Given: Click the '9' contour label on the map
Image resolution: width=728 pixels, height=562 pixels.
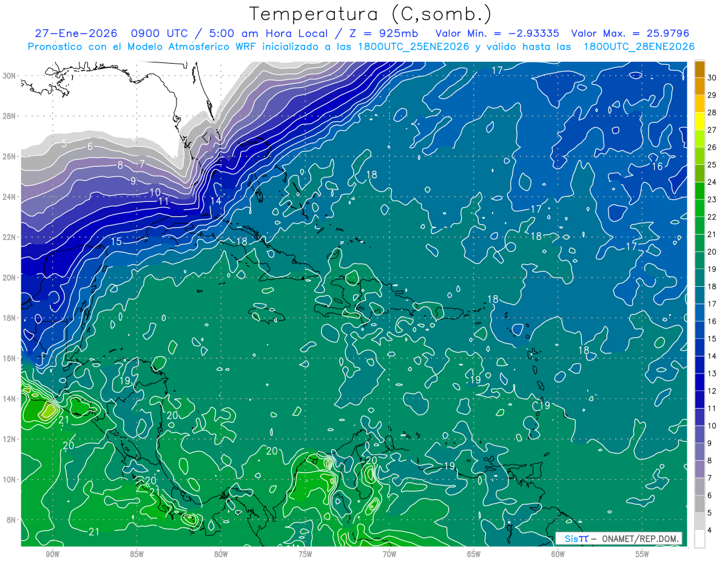Looking at the screenshot, I should click(133, 181).
